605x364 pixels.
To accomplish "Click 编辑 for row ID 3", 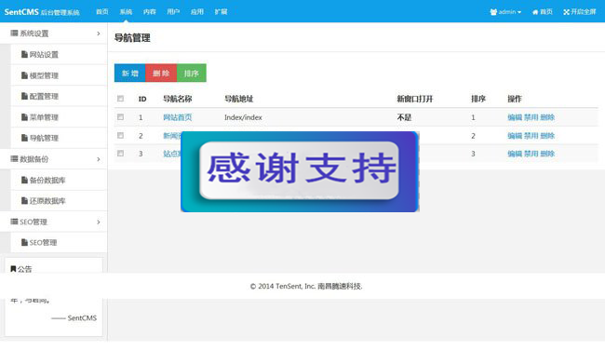I will (x=515, y=154).
